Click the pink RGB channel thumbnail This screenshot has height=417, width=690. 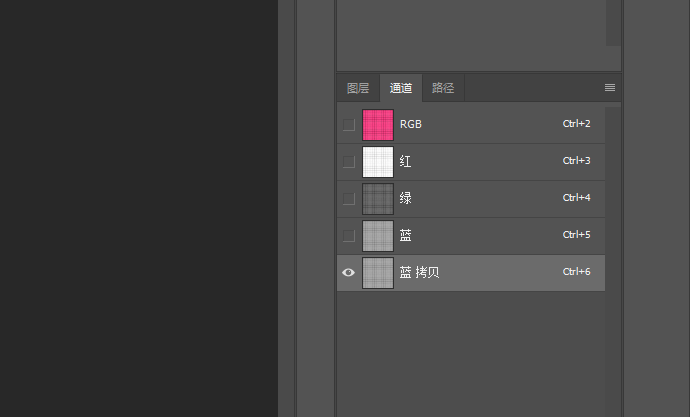(378, 125)
